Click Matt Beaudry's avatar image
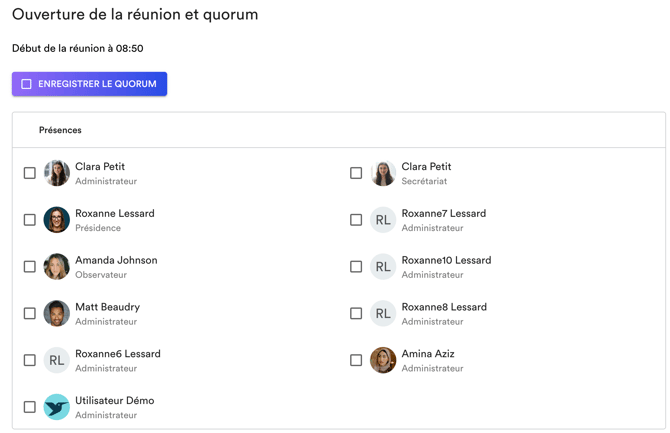 click(x=57, y=314)
